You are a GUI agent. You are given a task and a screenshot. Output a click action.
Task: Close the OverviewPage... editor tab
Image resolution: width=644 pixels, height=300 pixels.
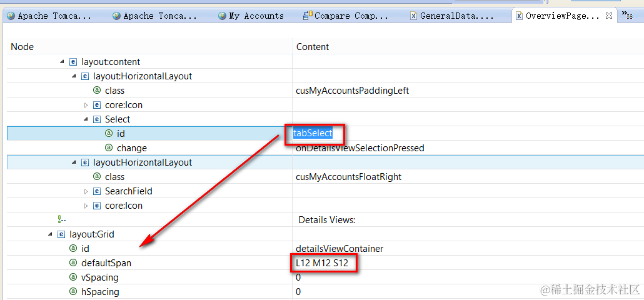[x=610, y=16]
